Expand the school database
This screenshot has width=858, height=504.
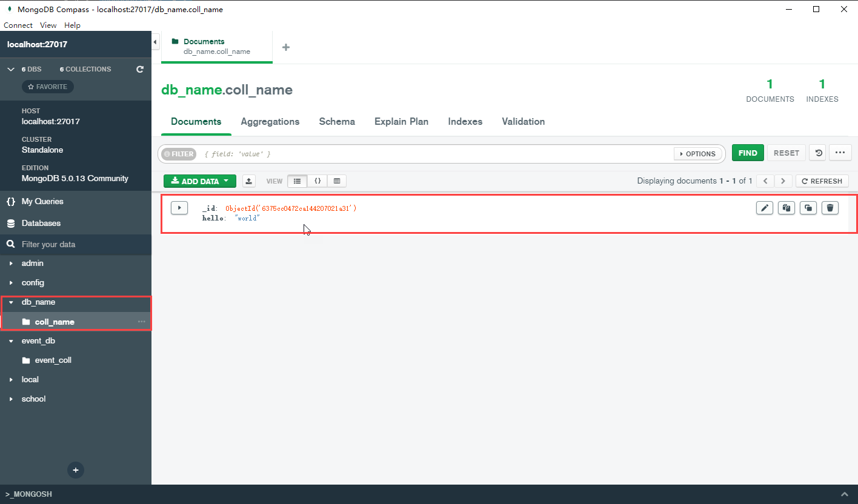(x=11, y=399)
